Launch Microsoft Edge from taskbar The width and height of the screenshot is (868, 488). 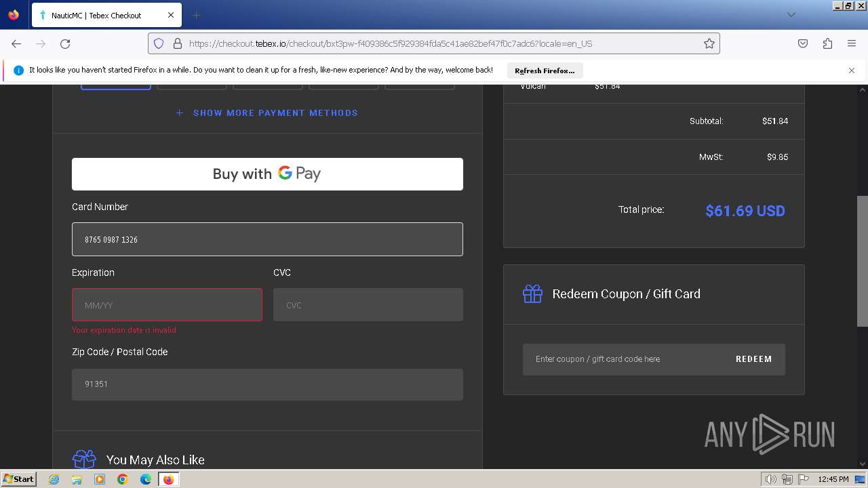pos(146,479)
